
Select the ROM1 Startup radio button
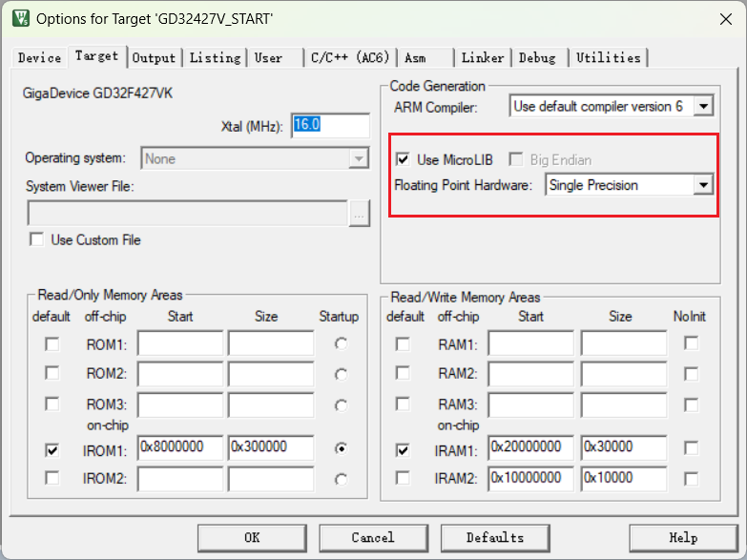341,343
